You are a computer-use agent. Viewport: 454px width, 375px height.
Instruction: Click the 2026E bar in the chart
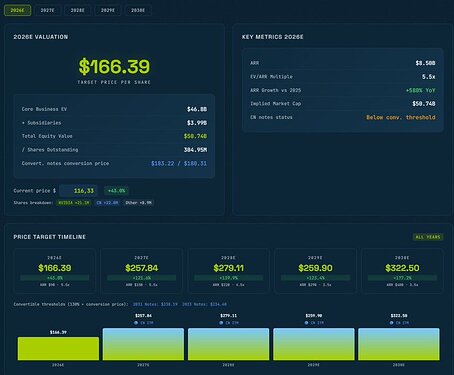click(58, 349)
